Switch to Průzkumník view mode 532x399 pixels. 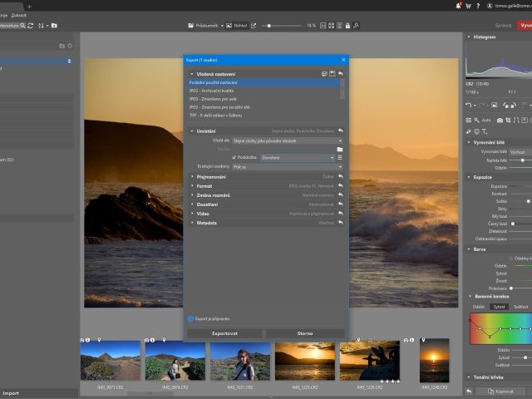[203, 26]
